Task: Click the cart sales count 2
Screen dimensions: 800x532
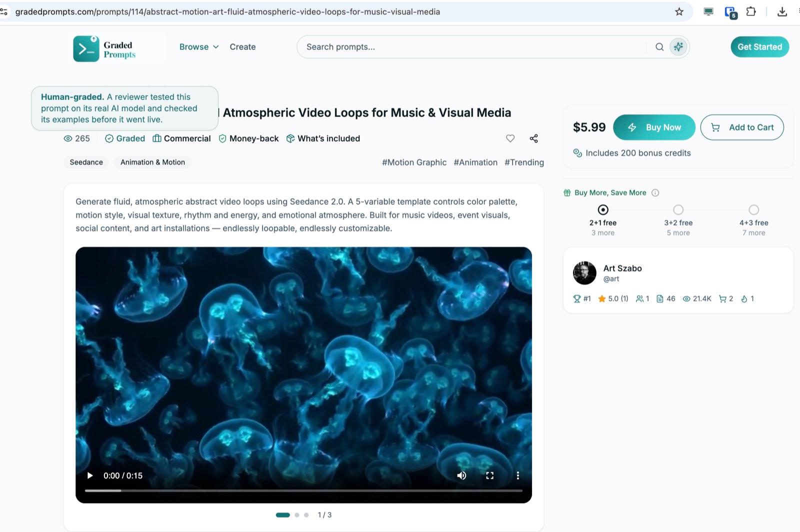Action: click(726, 298)
